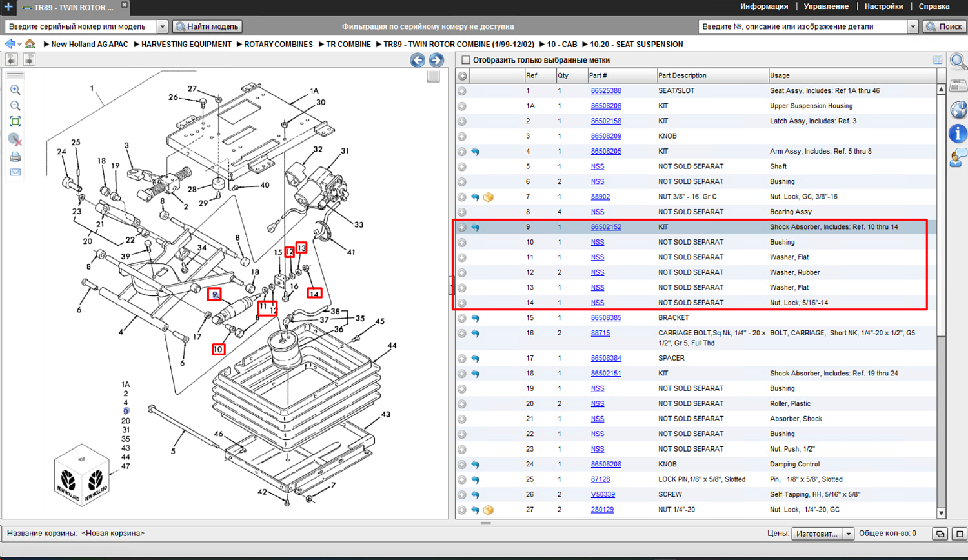Zoom in on the parts diagram
968x560 pixels.
click(15, 90)
